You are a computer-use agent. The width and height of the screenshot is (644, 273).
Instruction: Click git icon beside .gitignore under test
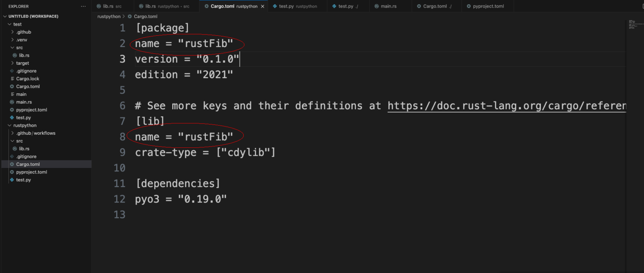[12, 71]
